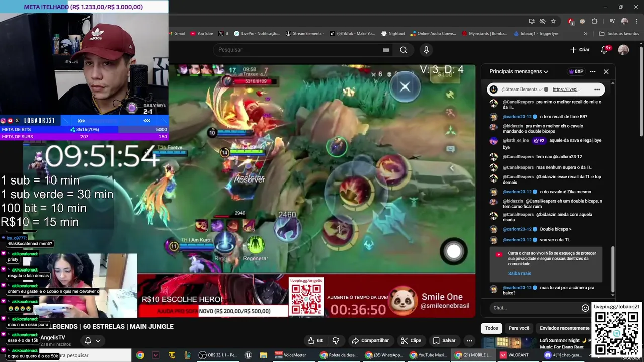Viewport: 644px width, 362px height.
Task: Open the Gmail bookmark
Action: point(176,34)
